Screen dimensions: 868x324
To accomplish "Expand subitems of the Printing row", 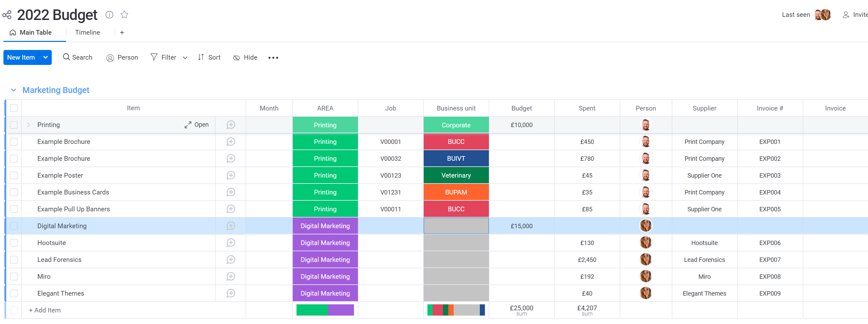I will click(29, 125).
